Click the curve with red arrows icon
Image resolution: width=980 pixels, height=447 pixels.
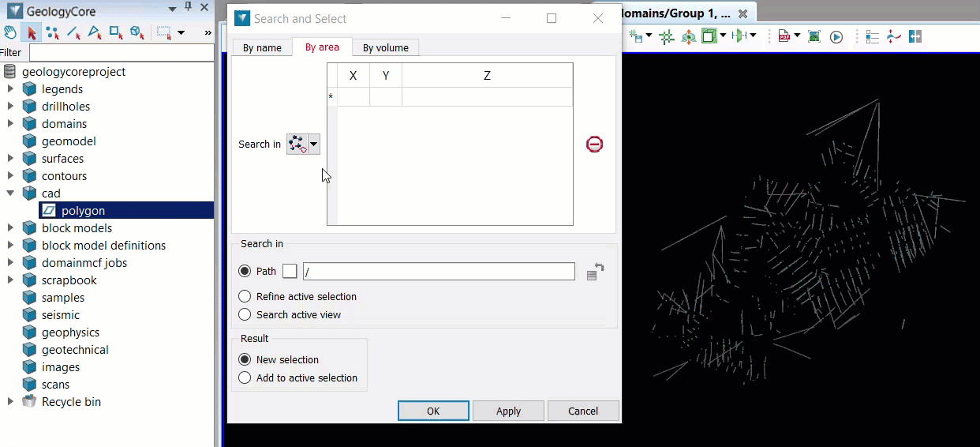894,36
